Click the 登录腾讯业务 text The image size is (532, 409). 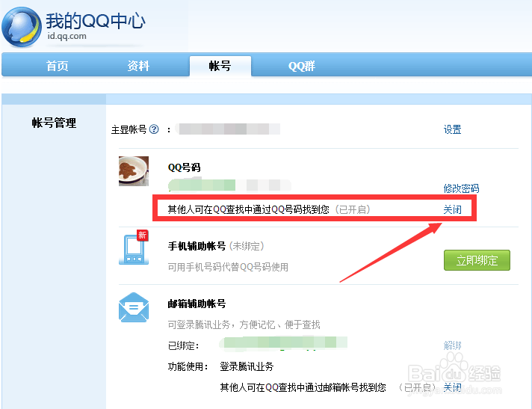click(247, 366)
